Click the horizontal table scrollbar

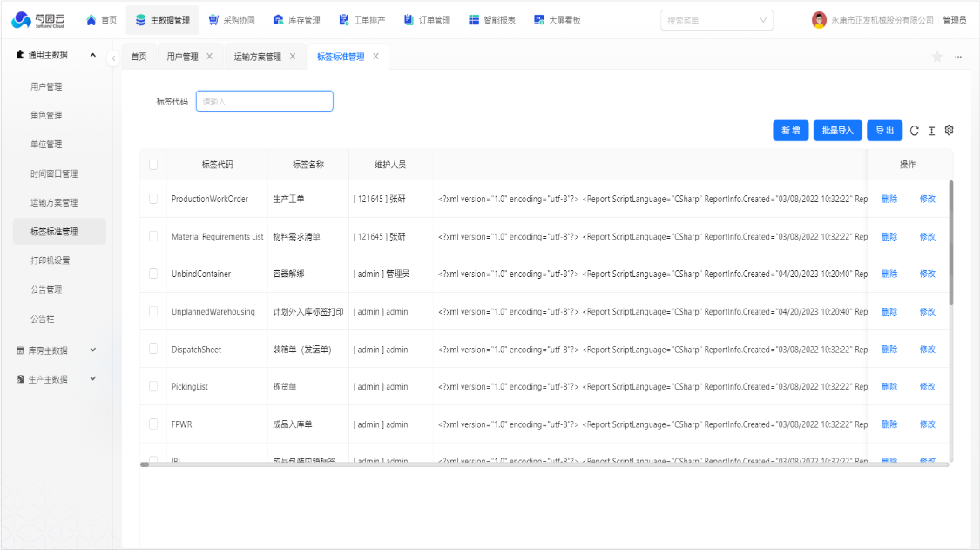[145, 465]
